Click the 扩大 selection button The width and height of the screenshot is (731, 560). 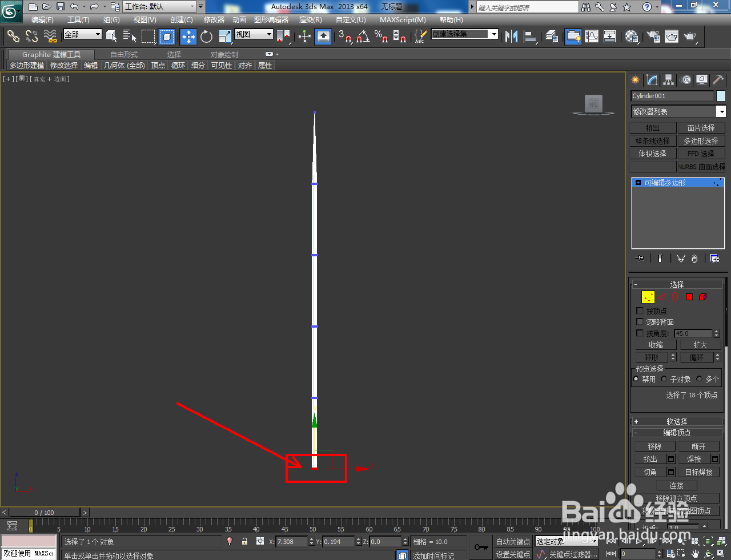click(x=700, y=344)
